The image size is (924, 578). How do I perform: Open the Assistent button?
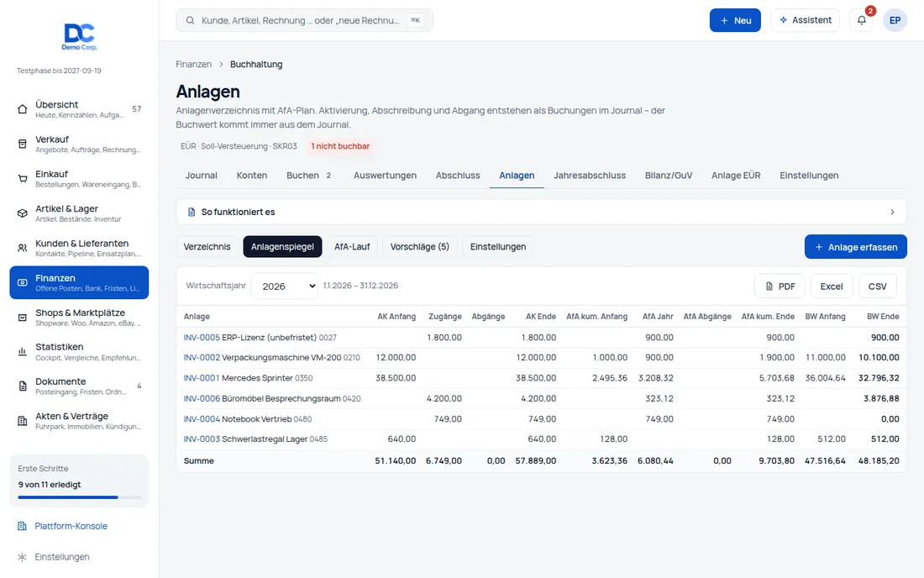click(805, 20)
